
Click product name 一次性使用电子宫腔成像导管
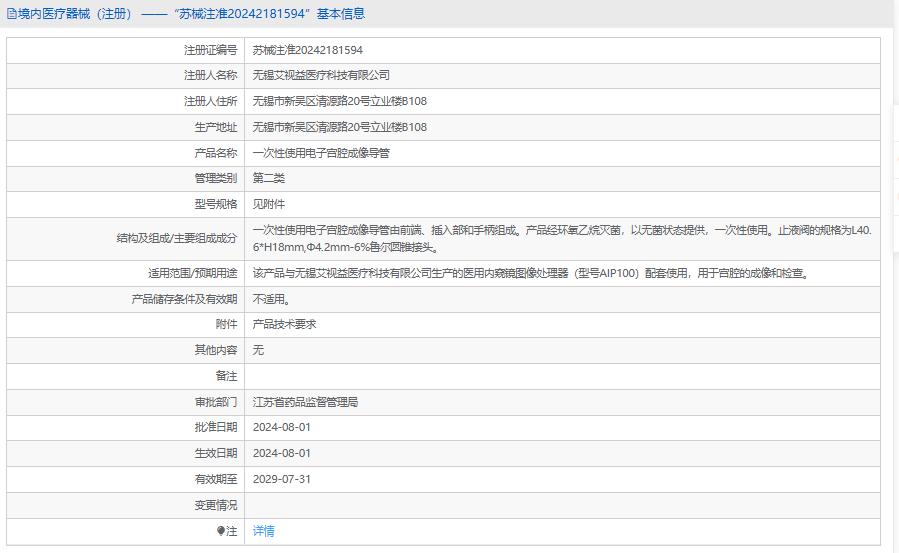(x=320, y=153)
